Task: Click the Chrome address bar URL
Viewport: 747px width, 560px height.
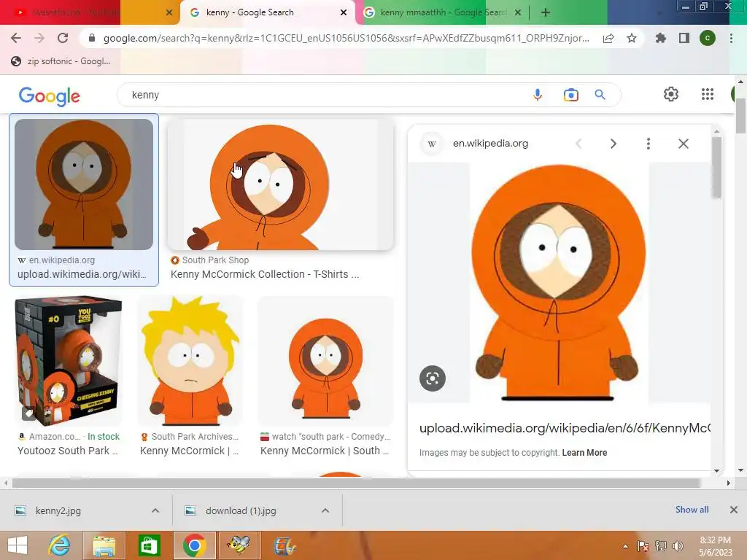Action: (x=347, y=38)
